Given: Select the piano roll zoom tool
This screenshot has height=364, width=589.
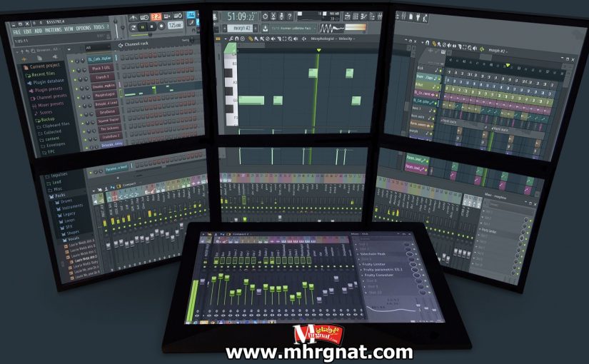Looking at the screenshot, I should pos(290,39).
